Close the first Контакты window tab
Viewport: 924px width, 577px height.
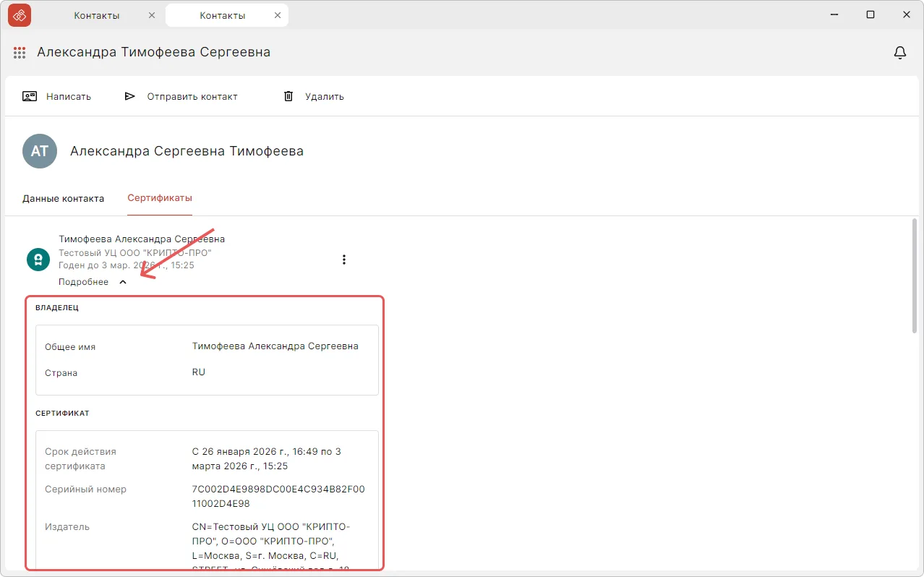coord(151,15)
